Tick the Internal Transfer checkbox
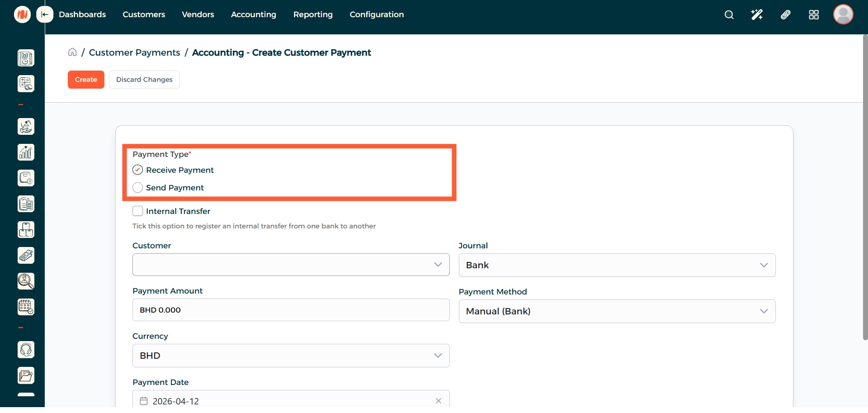Viewport: 868px width, 413px height. [x=138, y=211]
